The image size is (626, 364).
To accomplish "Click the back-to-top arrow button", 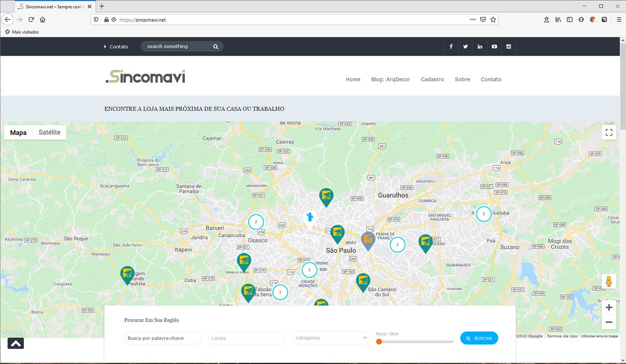I will click(16, 343).
